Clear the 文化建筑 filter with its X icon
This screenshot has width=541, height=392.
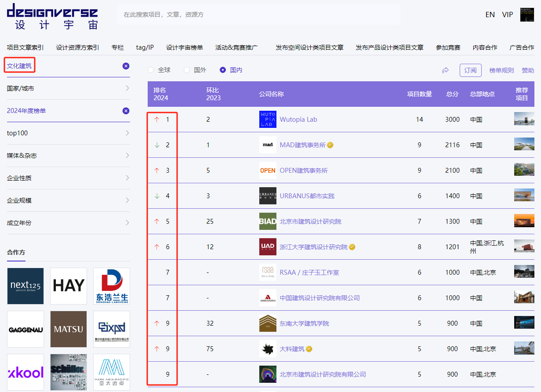point(126,66)
